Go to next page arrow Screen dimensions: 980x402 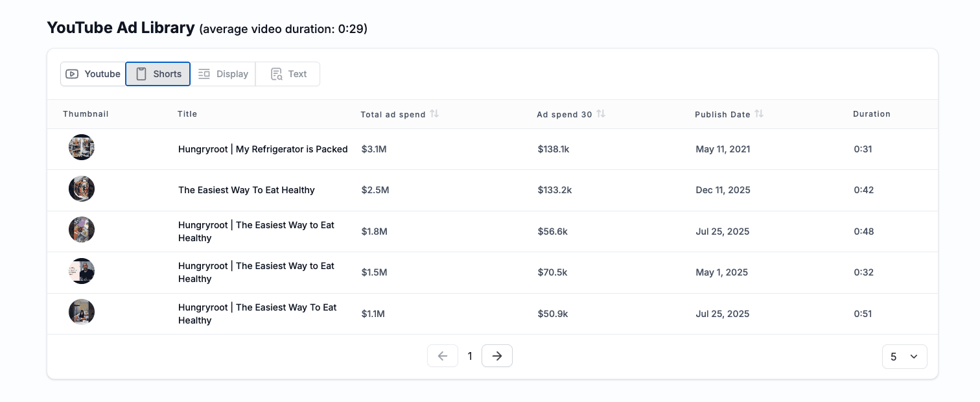497,356
